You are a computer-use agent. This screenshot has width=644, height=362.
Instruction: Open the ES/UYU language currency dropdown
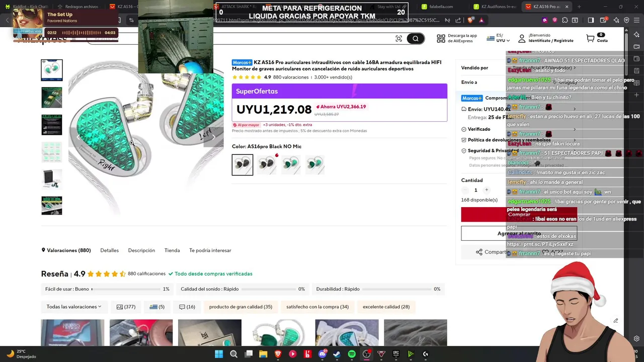tap(498, 38)
